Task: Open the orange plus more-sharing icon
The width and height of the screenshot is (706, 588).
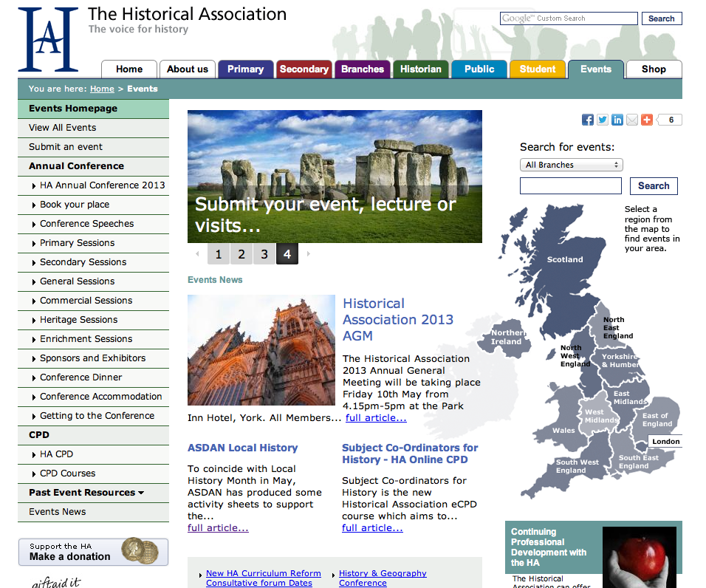Action: [x=647, y=120]
